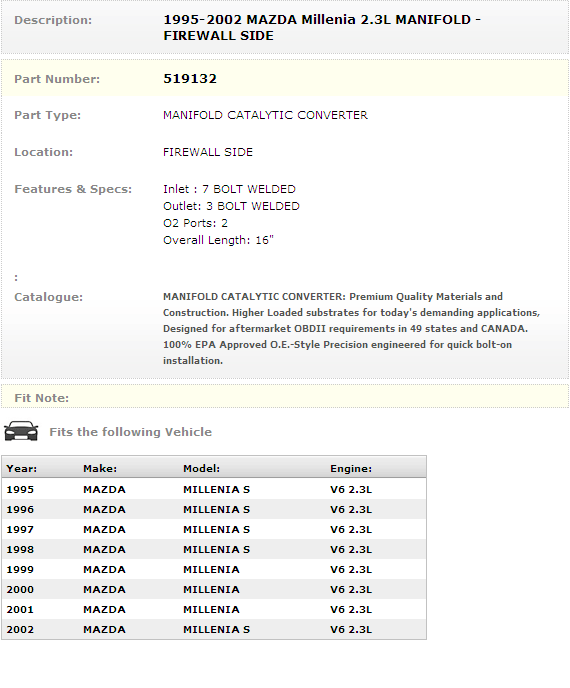Select the 1996 vehicle row

pos(214,509)
